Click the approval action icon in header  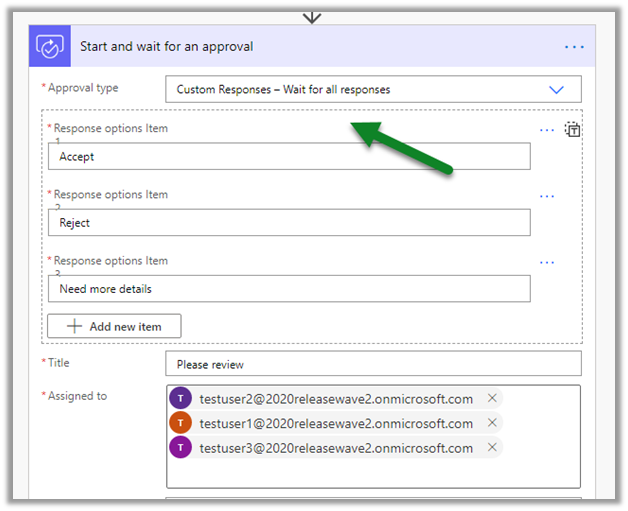(48, 47)
